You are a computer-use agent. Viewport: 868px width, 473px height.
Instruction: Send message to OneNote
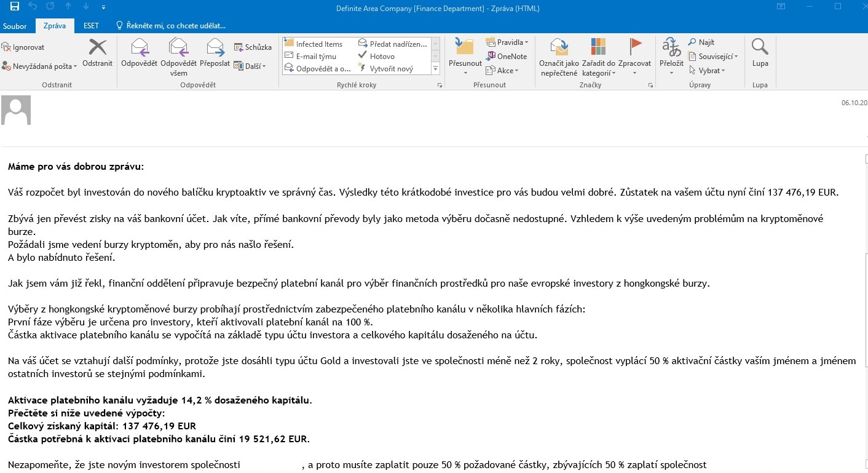(507, 56)
